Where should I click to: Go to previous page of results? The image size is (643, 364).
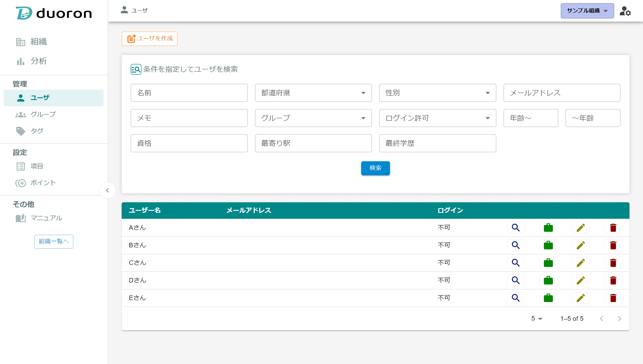click(602, 318)
